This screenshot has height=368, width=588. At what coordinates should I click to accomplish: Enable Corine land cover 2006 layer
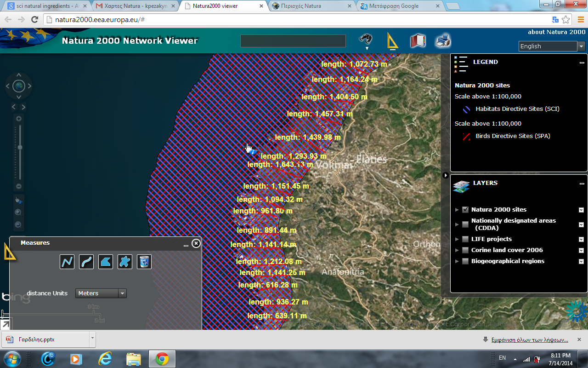pos(465,250)
